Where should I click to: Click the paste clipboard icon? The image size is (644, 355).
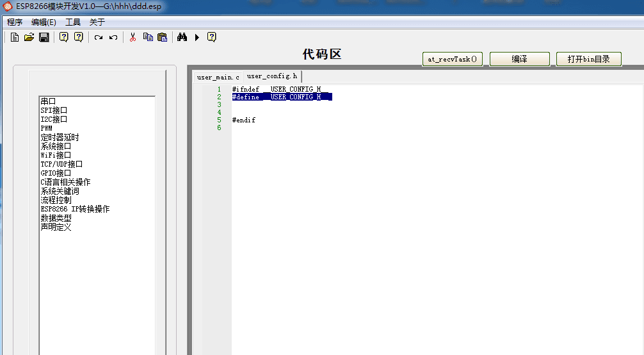pyautogui.click(x=162, y=37)
